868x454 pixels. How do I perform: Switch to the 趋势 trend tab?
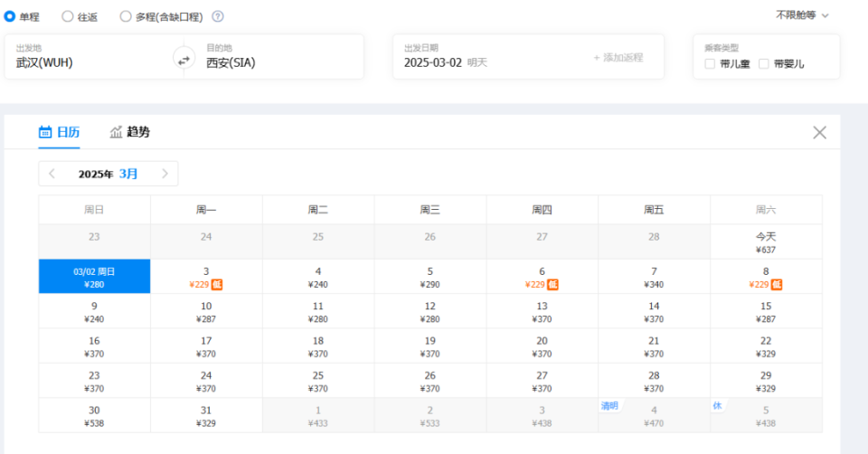(x=130, y=132)
